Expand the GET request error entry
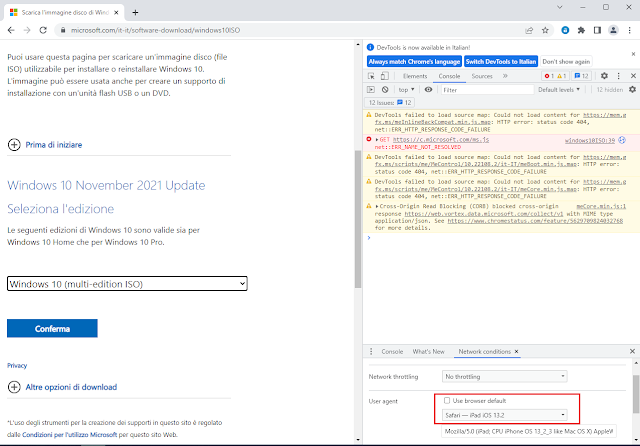This screenshot has height=446, width=640. (377, 140)
